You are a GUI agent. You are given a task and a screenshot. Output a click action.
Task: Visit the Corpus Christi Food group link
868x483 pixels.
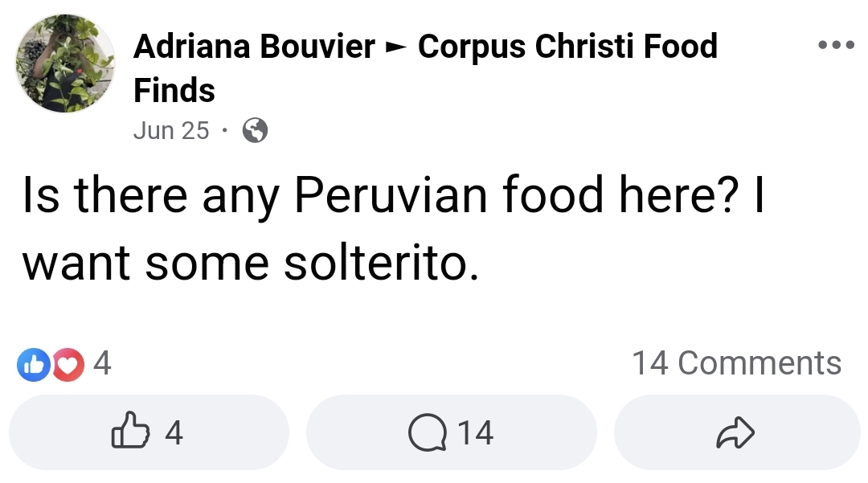pos(567,46)
